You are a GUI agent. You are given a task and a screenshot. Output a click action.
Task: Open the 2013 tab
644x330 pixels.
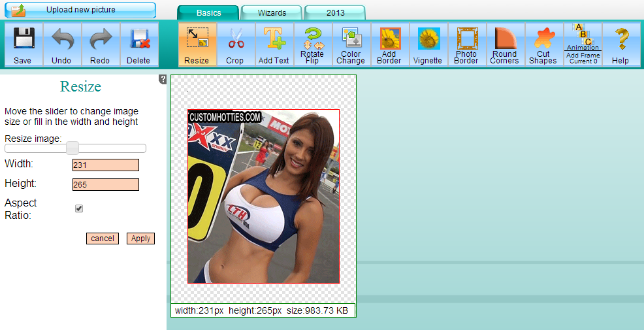(335, 13)
